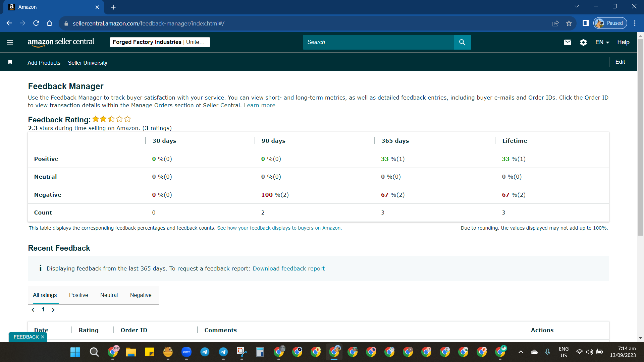Click the Learn more link
This screenshot has height=362, width=644.
(260, 105)
